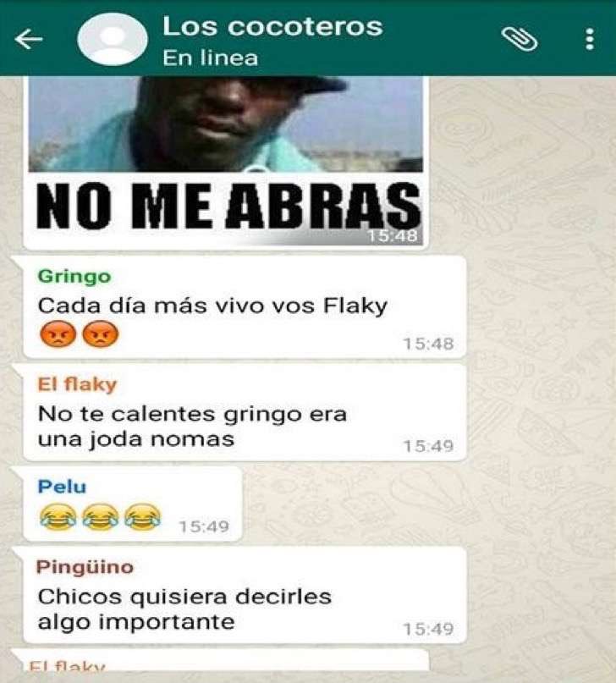Open the three-dot overflow menu
Image resolution: width=616 pixels, height=683 pixels.
pyautogui.click(x=590, y=39)
